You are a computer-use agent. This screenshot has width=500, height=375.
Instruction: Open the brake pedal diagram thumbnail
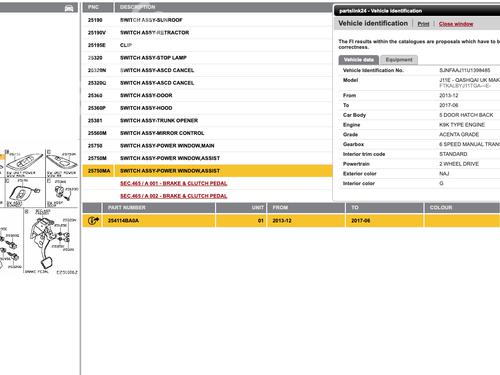(x=51, y=242)
